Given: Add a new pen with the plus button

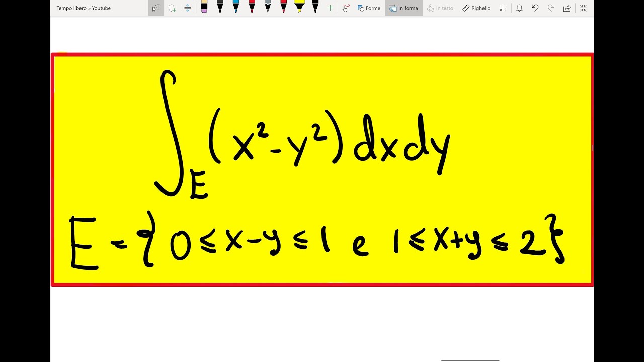Looking at the screenshot, I should click(x=330, y=8).
